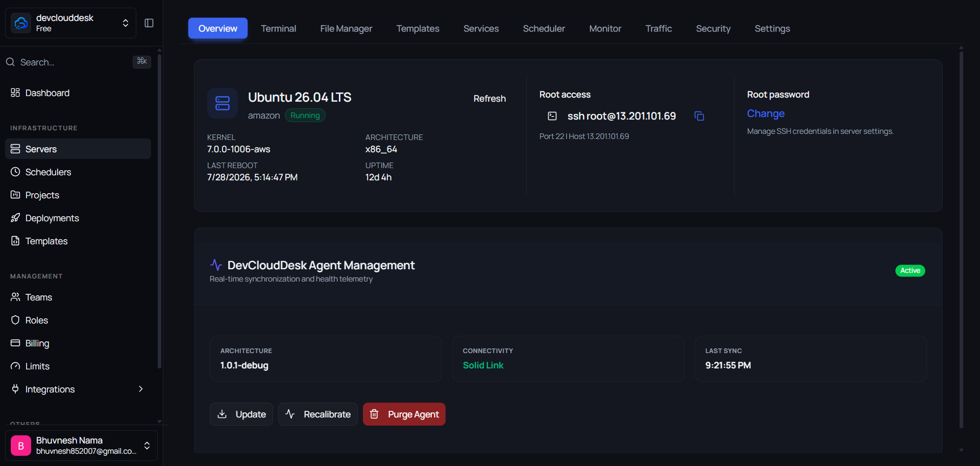Open Teams management page
The height and width of the screenshot is (466, 980).
pos(78,297)
